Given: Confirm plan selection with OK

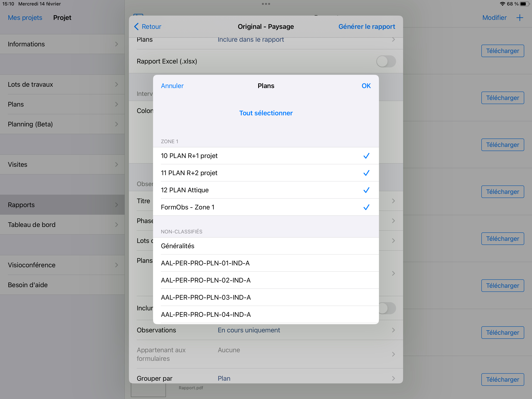Looking at the screenshot, I should coord(366,86).
